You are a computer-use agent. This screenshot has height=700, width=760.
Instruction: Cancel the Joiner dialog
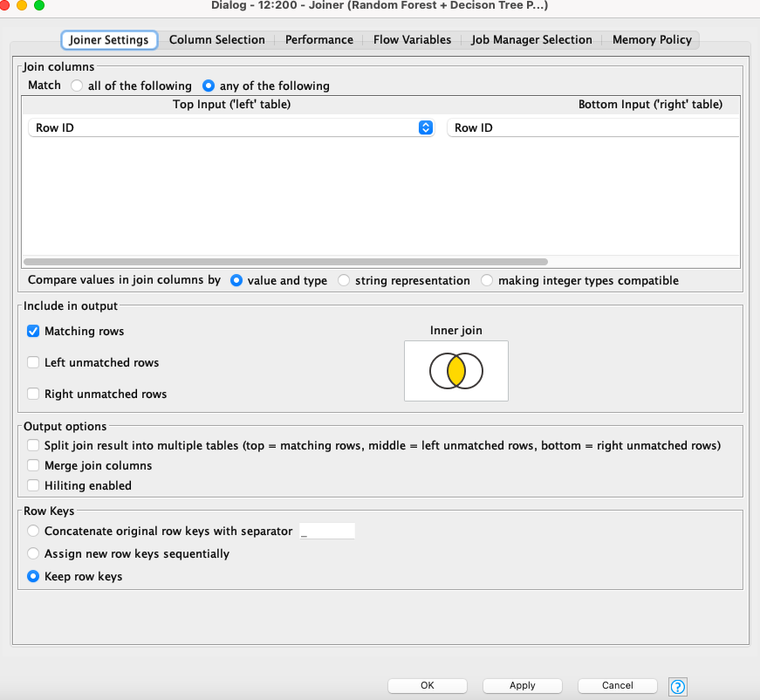tap(617, 685)
